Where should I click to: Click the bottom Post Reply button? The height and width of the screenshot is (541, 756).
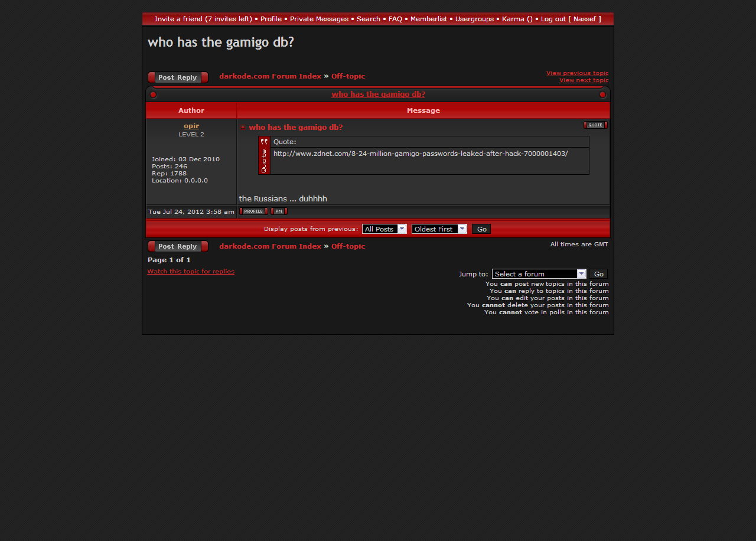pos(178,246)
